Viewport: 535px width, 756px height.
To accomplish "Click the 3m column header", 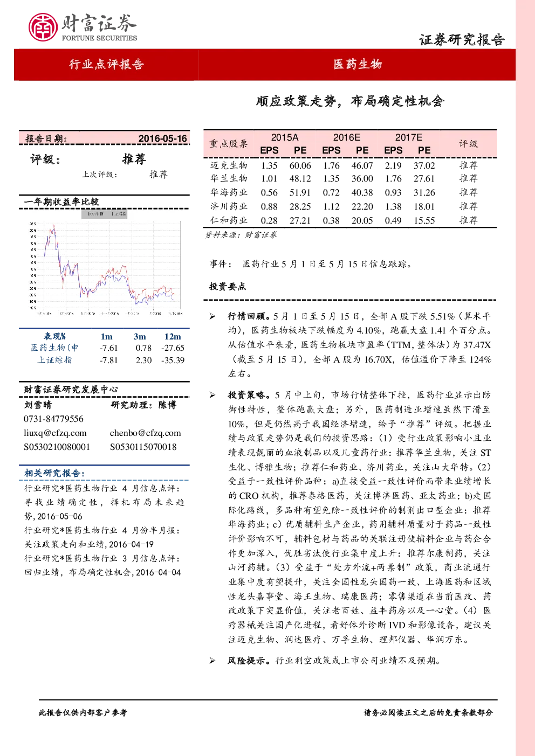I will (140, 336).
